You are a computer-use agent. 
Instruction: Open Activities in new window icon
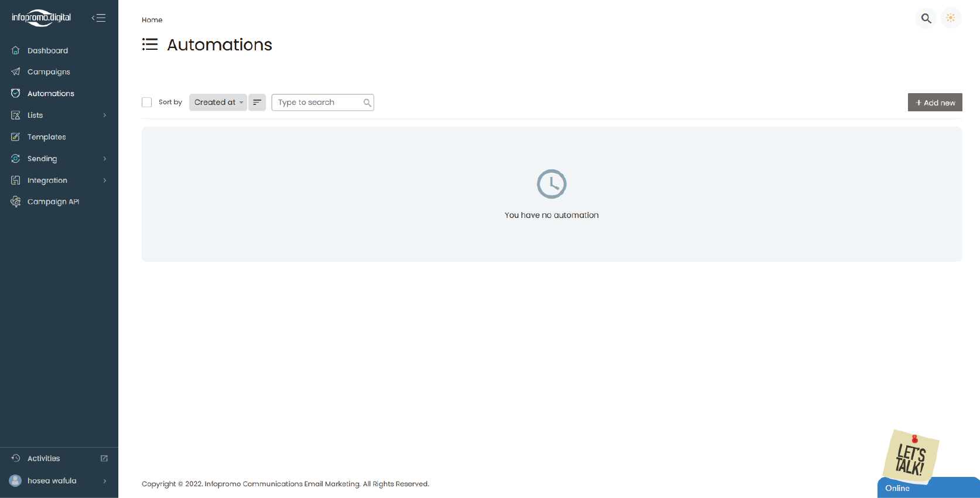(104, 458)
